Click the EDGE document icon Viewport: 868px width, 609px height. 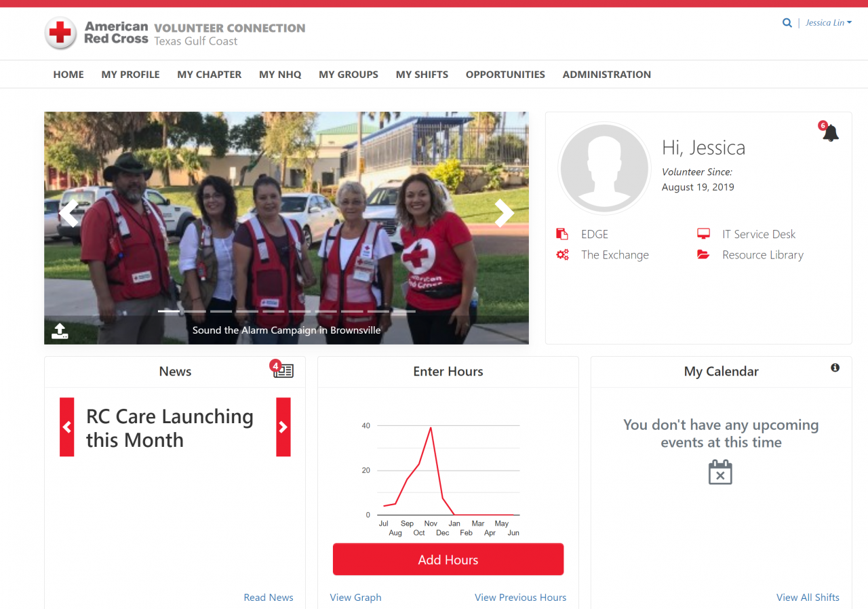pos(562,234)
